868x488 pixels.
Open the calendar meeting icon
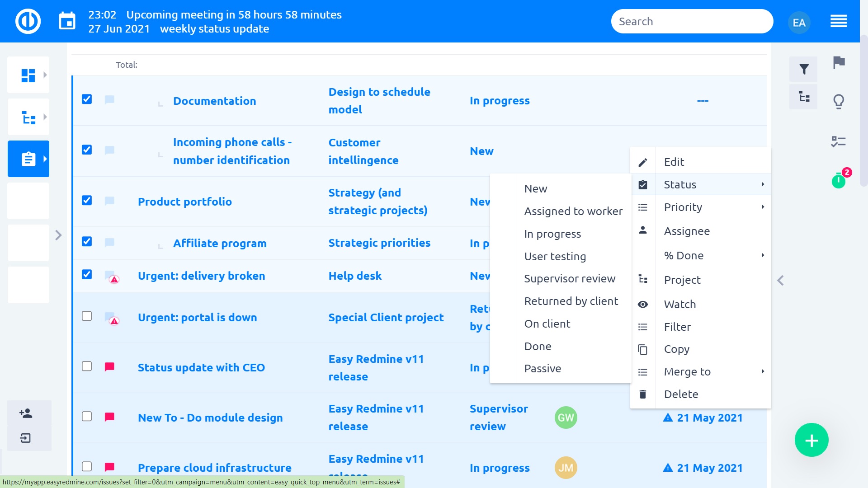point(67,21)
